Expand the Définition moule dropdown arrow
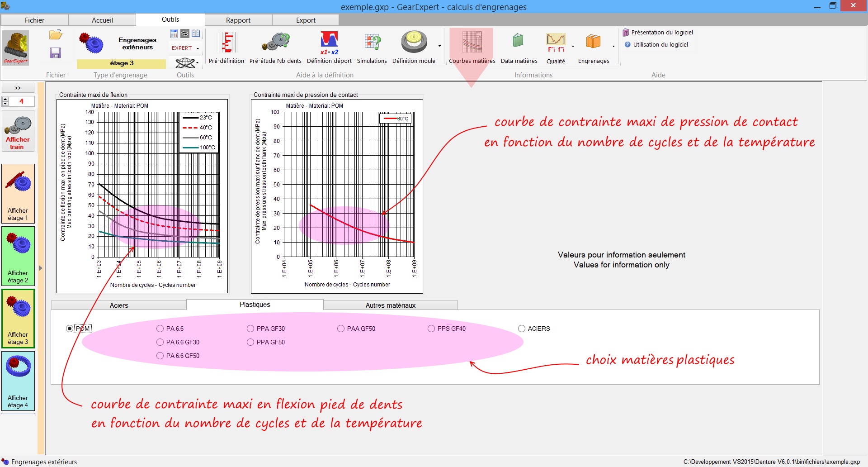 [x=439, y=46]
